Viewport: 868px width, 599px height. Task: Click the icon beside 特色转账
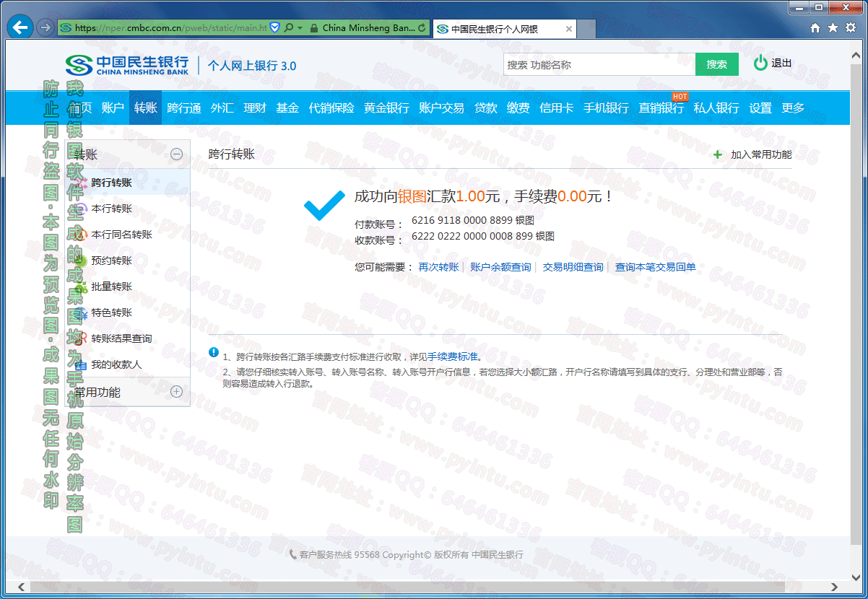click(x=81, y=313)
